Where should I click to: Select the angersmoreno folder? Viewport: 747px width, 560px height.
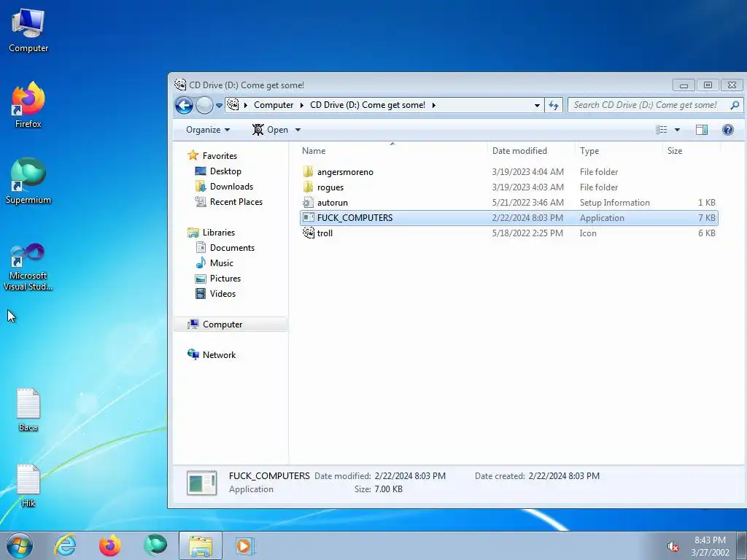(x=508, y=172)
